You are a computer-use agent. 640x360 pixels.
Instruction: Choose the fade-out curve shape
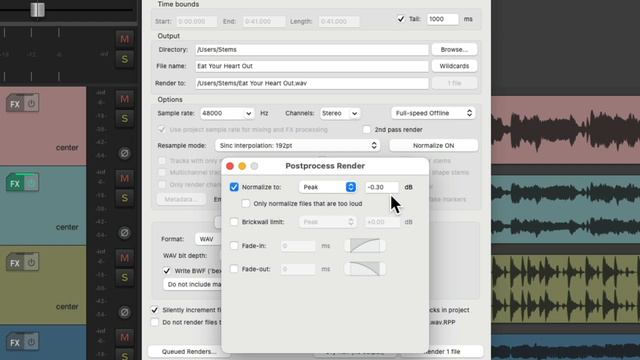click(x=365, y=269)
